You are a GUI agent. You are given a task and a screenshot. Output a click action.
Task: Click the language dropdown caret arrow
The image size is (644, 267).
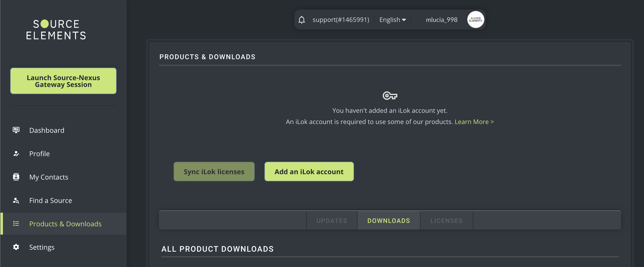pos(404,20)
